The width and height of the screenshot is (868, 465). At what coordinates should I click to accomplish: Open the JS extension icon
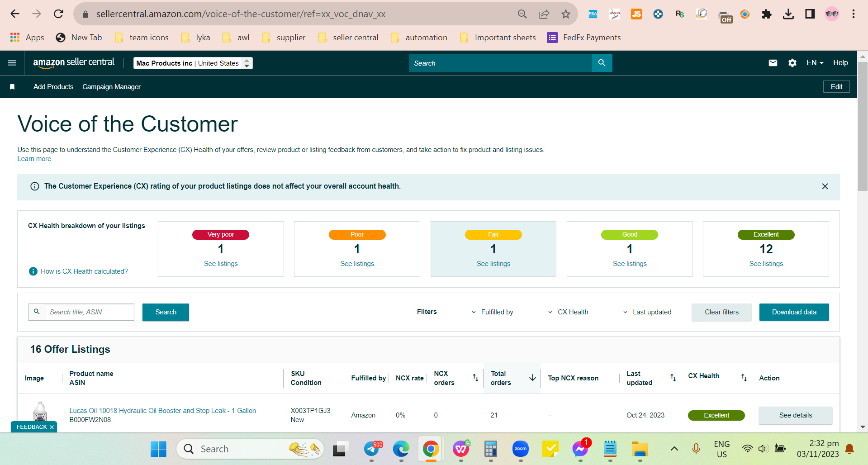tap(636, 14)
